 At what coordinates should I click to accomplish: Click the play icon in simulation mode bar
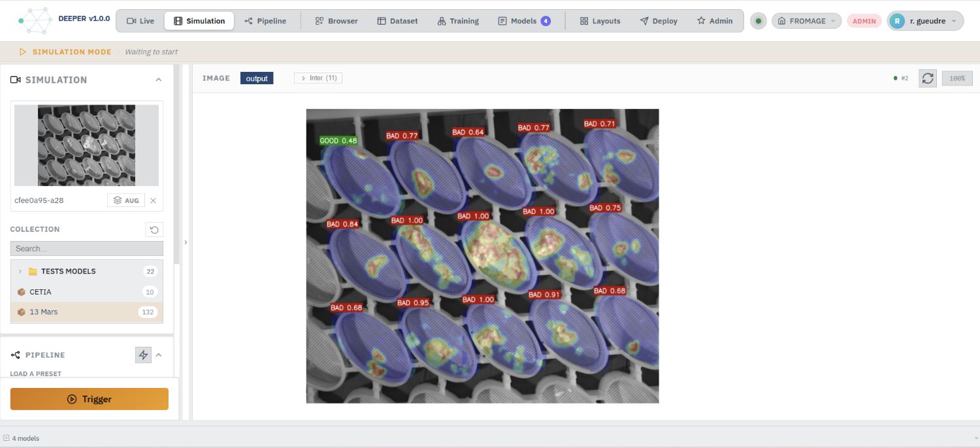pyautogui.click(x=23, y=52)
